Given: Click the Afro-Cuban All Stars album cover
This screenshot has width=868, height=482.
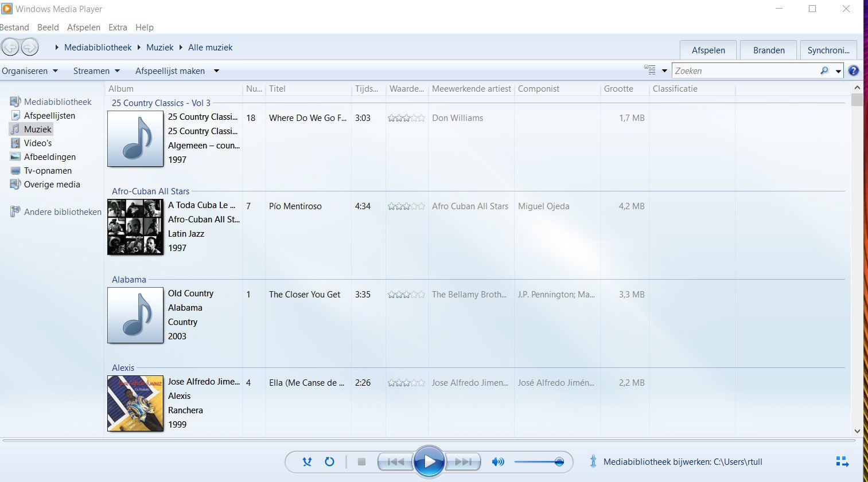Looking at the screenshot, I should 135,227.
